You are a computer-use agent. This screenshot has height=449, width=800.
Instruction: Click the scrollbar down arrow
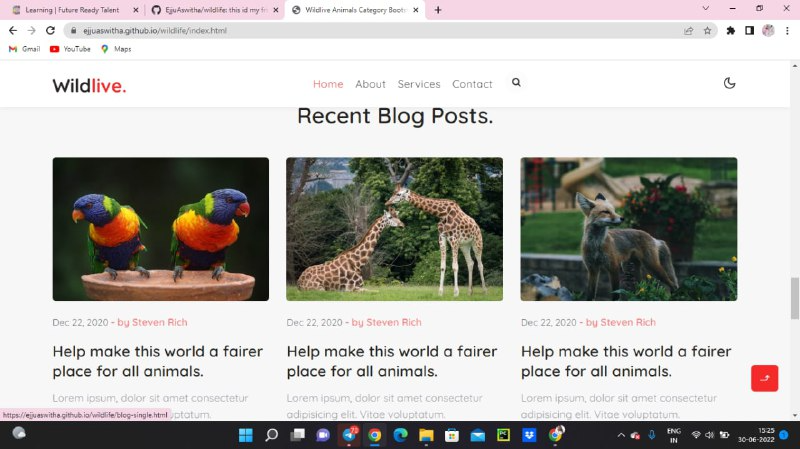[x=795, y=416]
